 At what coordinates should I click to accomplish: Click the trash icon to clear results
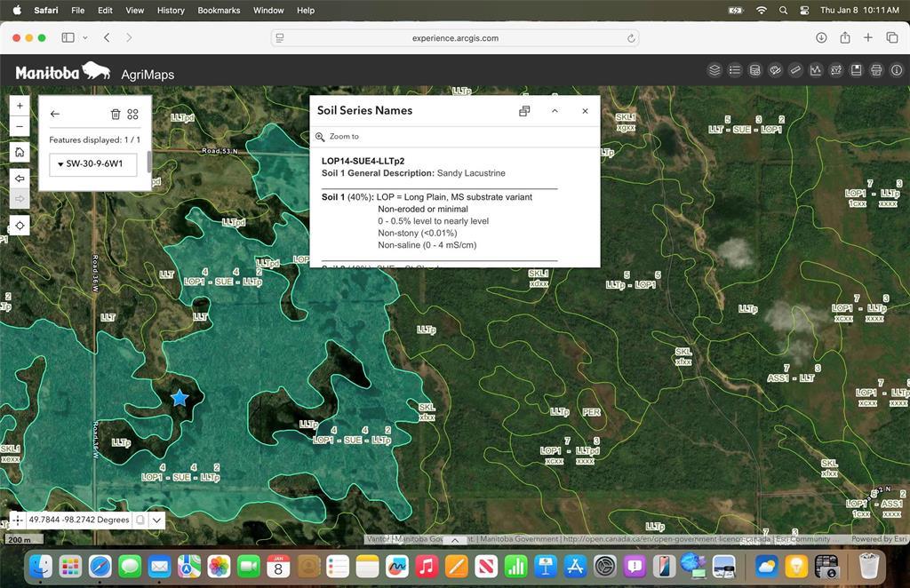point(115,114)
